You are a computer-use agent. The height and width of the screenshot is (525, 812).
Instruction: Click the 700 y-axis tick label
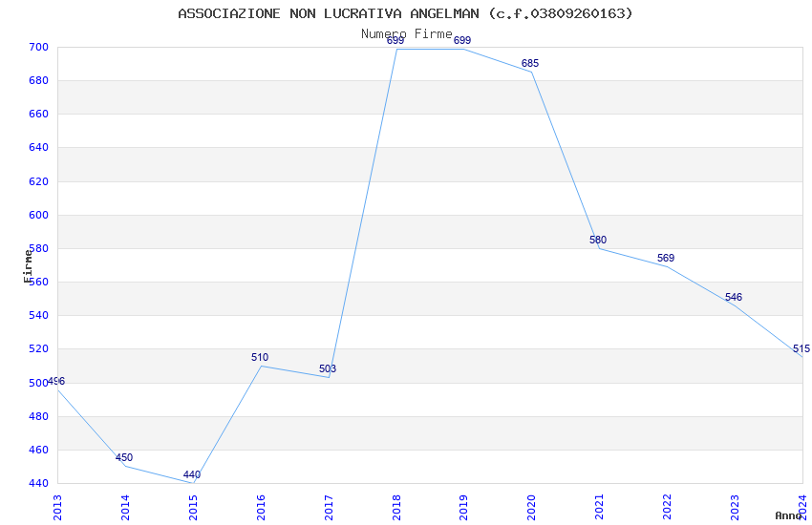click(39, 47)
